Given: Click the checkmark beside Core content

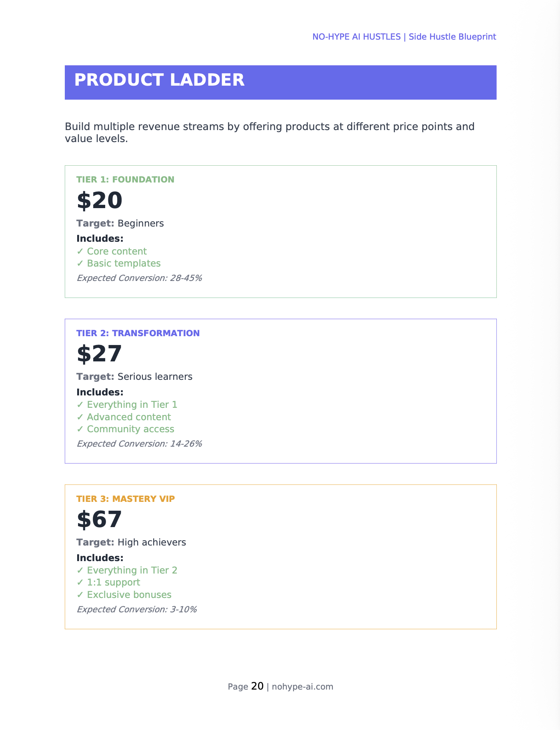Looking at the screenshot, I should 80,251.
